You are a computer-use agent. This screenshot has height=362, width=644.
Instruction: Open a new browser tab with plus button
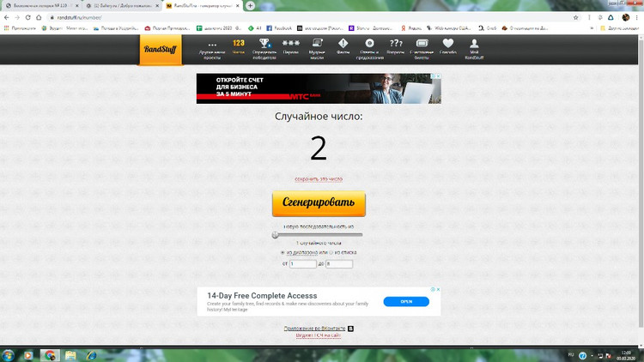251,5
